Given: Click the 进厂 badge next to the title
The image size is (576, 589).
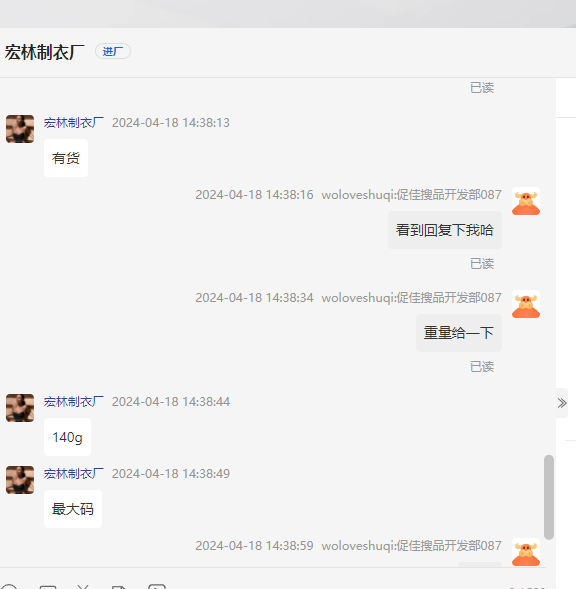Looking at the screenshot, I should 113,51.
